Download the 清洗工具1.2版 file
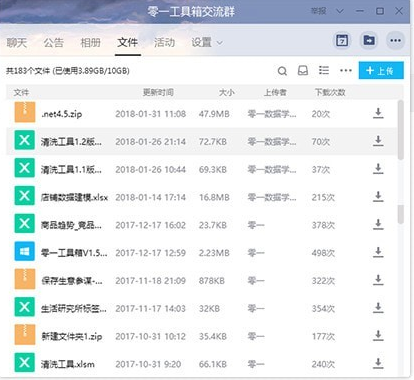 (x=378, y=141)
